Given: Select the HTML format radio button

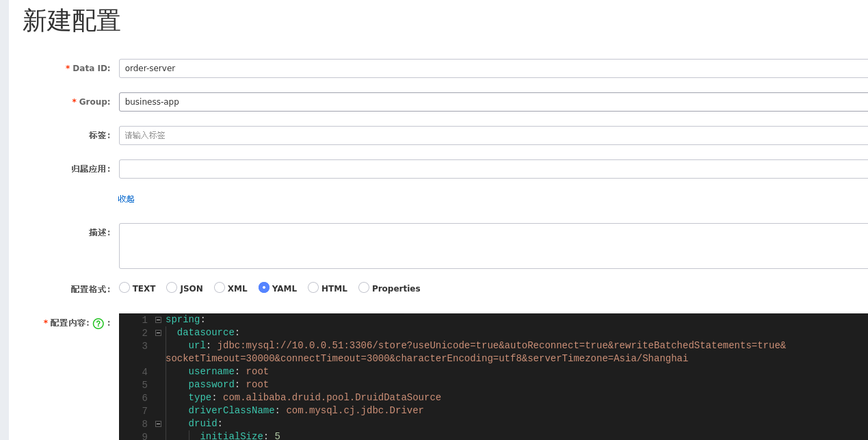Looking at the screenshot, I should (313, 288).
